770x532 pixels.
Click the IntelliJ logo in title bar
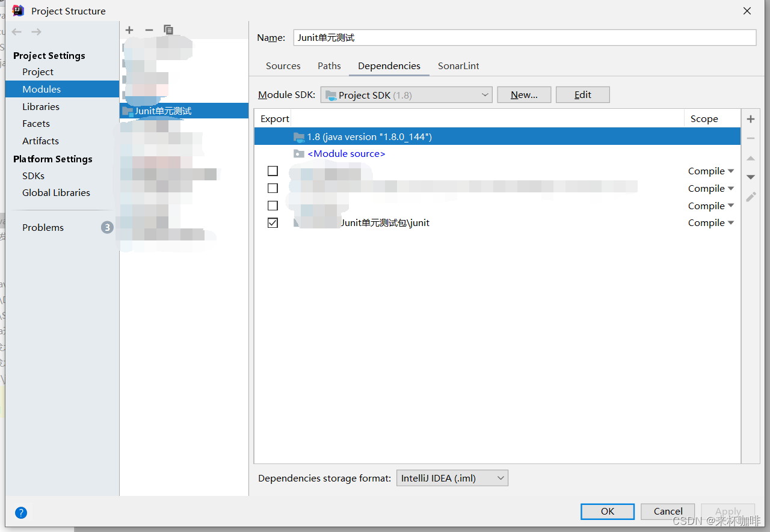pos(18,11)
